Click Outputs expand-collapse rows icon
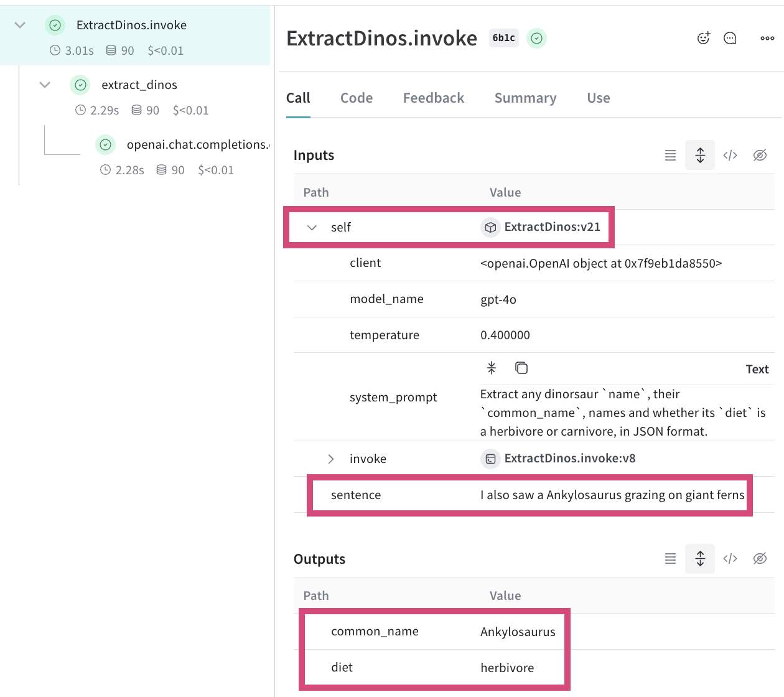 click(x=700, y=558)
